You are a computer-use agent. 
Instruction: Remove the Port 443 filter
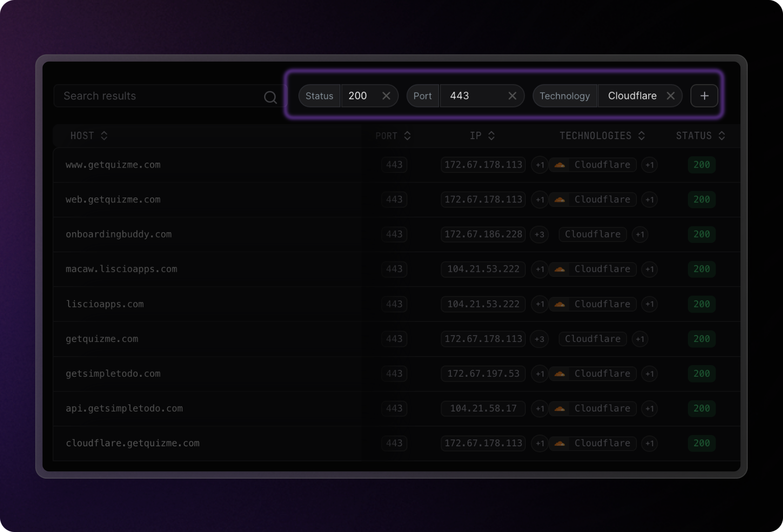click(512, 96)
